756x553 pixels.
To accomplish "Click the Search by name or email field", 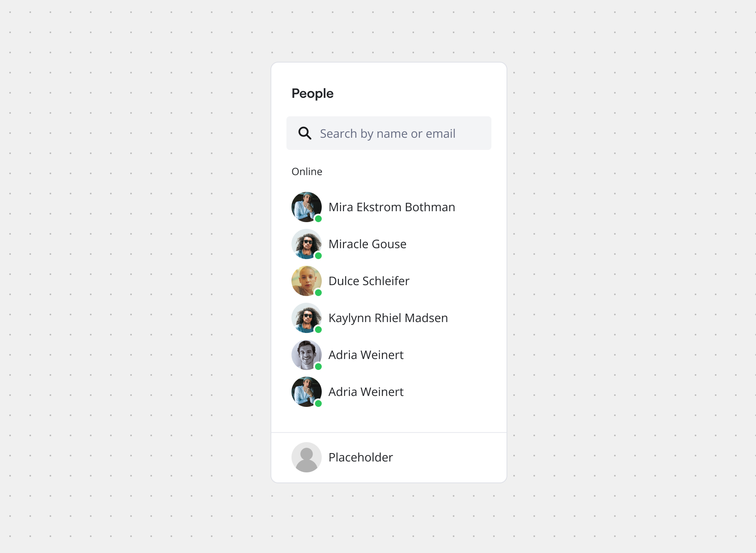I will click(x=388, y=133).
